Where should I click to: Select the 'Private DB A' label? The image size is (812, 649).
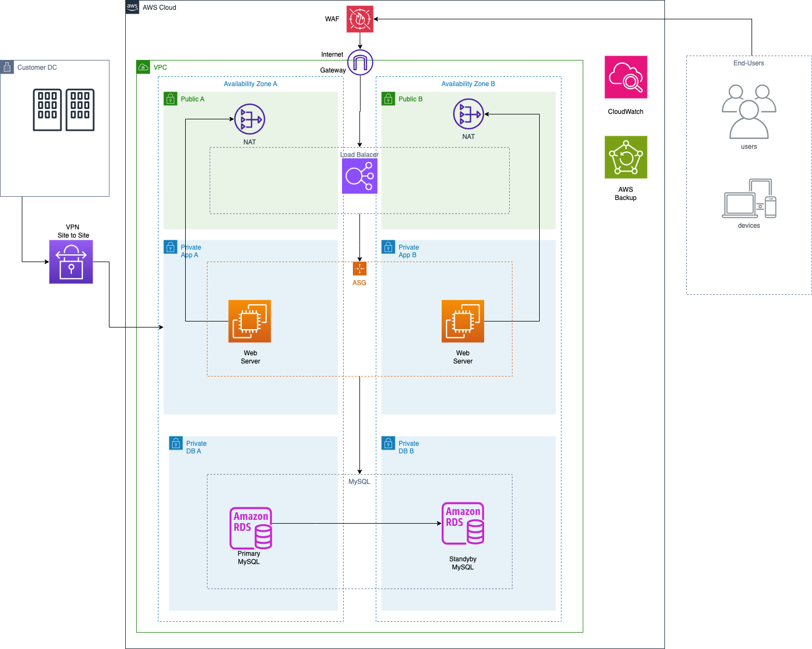point(196,447)
